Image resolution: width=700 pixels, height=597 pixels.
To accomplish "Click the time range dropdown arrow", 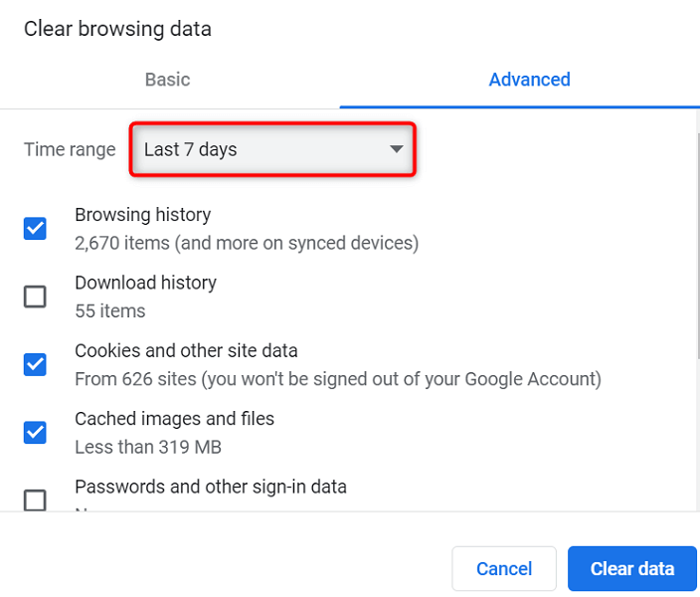I will tap(396, 150).
